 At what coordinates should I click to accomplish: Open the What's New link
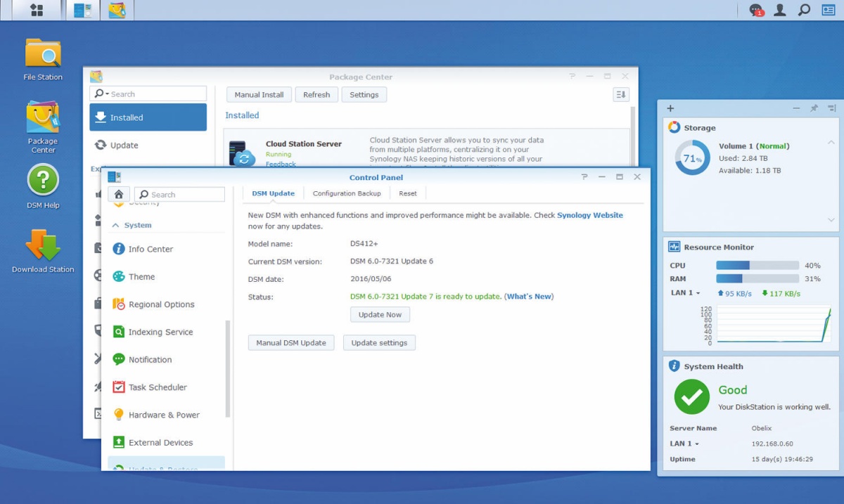530,297
